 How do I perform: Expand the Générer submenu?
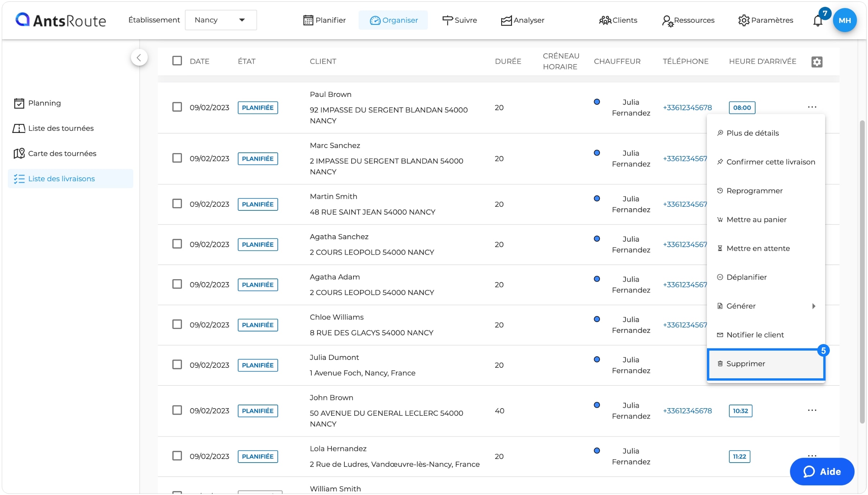click(766, 306)
